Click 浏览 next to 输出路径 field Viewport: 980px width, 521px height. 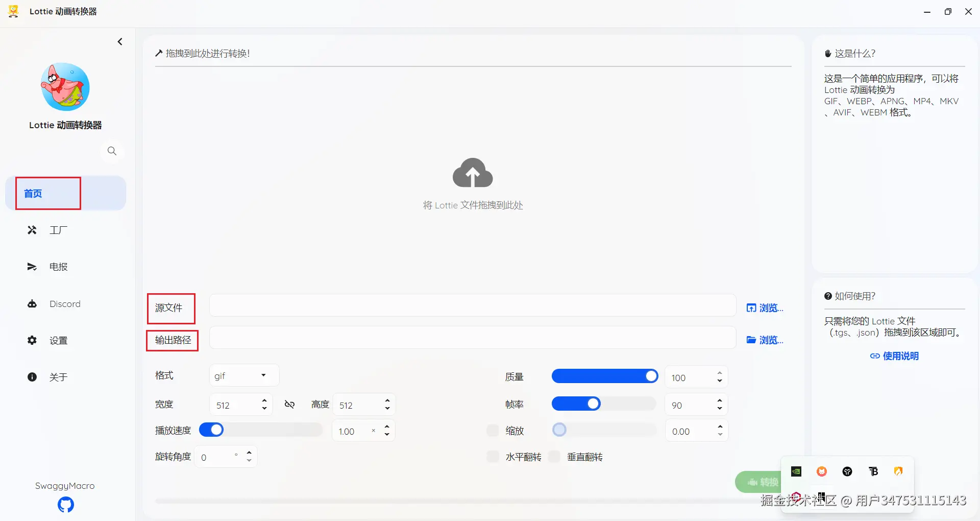coord(765,340)
